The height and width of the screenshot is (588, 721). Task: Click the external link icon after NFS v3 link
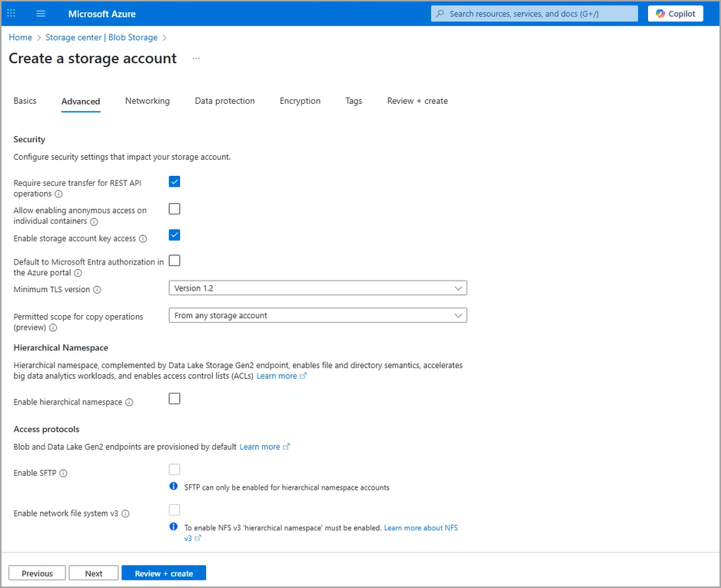point(198,538)
